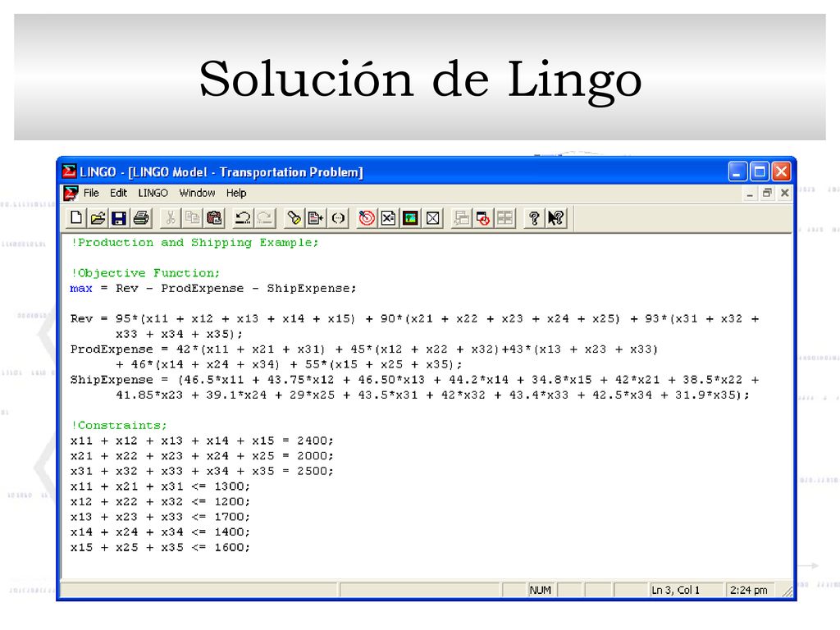This screenshot has width=840, height=630.
Task: Click the NUM indicator in status bar
Action: click(x=540, y=590)
